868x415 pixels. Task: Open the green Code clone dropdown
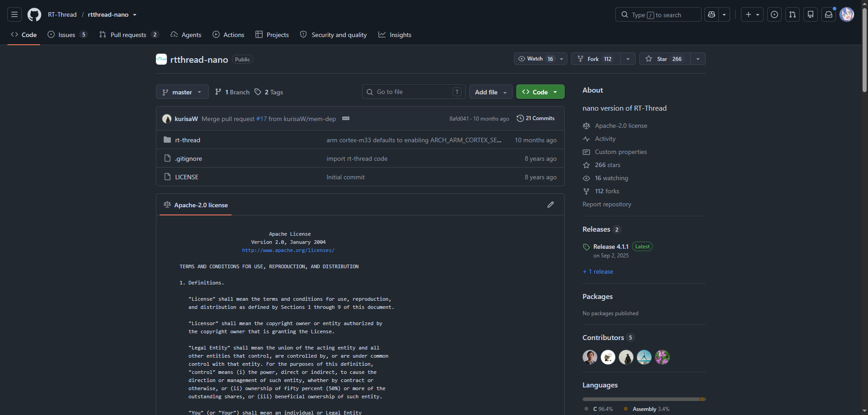coord(540,92)
